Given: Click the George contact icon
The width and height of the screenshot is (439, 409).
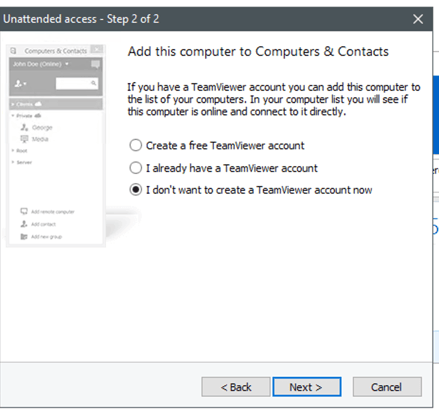Looking at the screenshot, I should pos(24,127).
